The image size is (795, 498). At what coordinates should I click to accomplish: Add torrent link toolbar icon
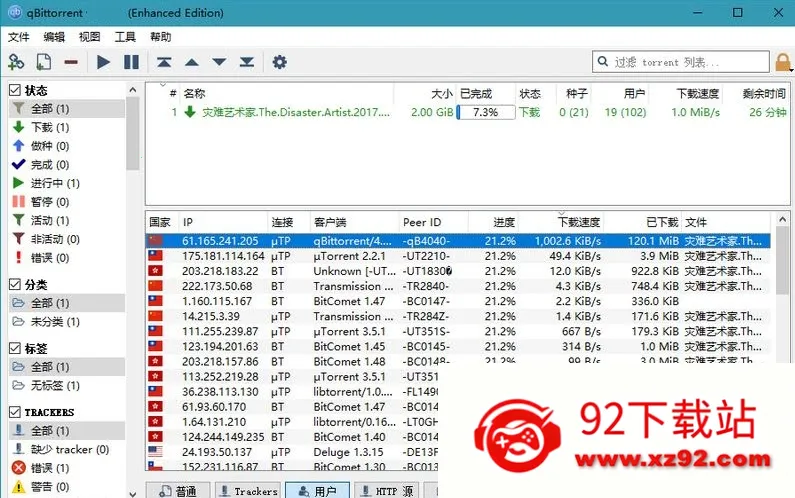pyautogui.click(x=16, y=62)
